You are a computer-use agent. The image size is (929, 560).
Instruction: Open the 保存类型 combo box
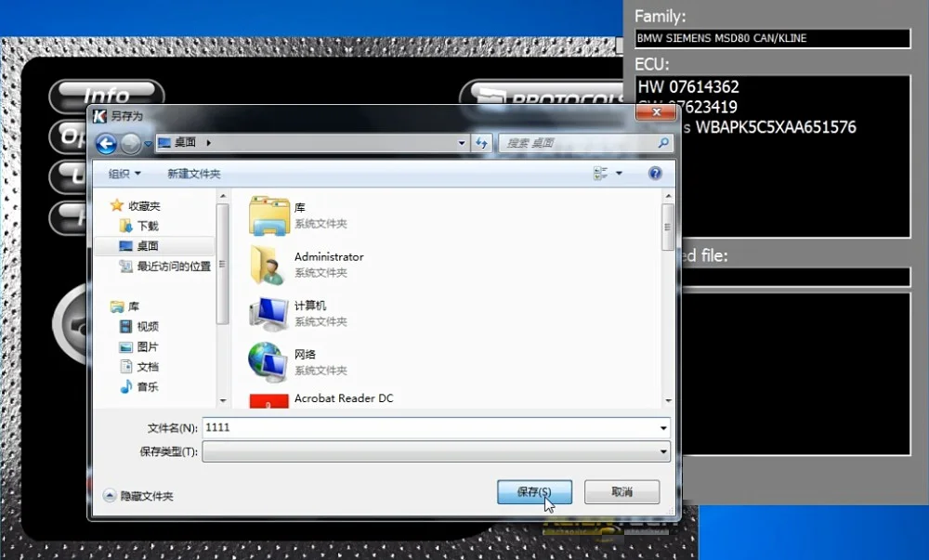(x=436, y=451)
